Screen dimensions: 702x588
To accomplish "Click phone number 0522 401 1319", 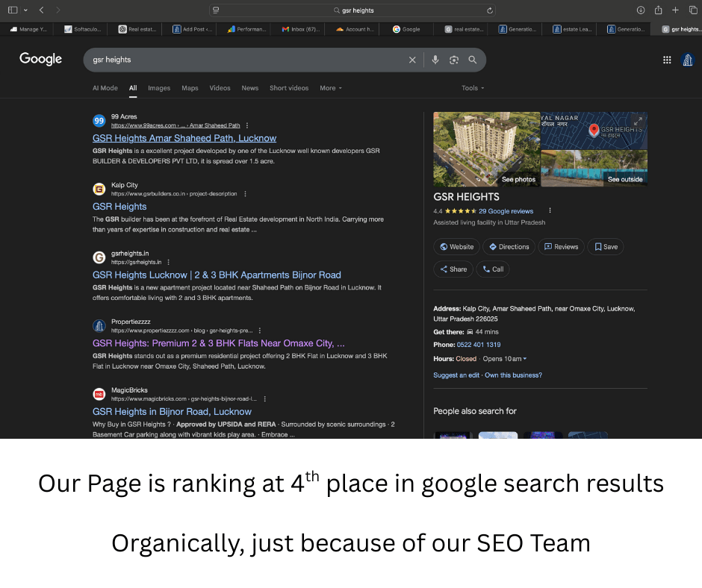I will tap(479, 345).
